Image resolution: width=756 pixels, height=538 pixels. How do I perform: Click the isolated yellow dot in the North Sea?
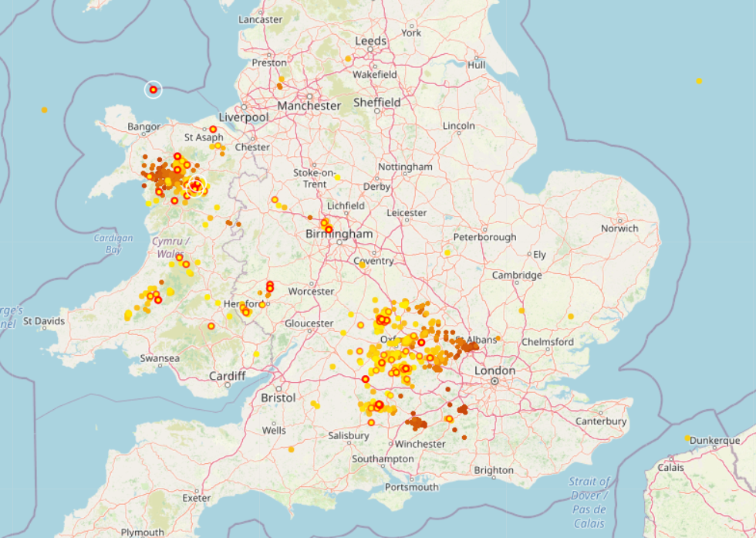(699, 81)
